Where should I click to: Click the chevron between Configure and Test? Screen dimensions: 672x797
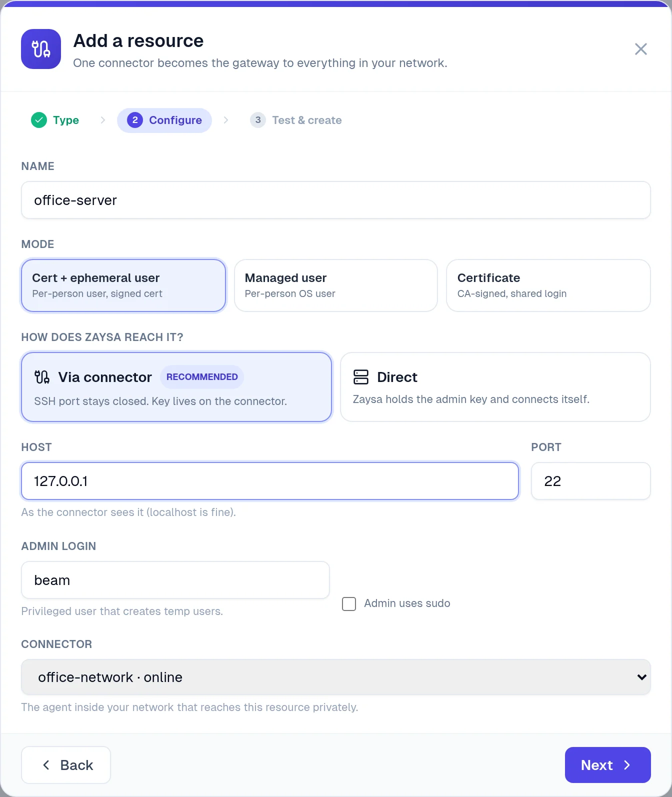click(225, 120)
